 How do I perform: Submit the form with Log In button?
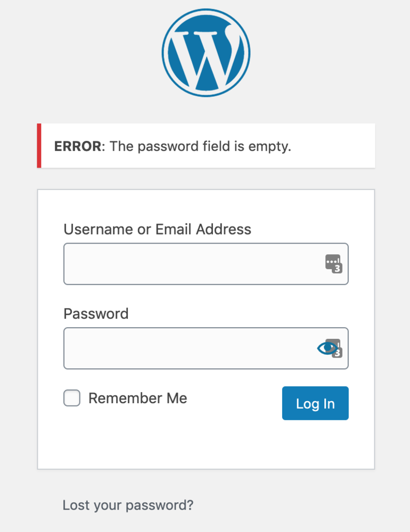pos(315,403)
